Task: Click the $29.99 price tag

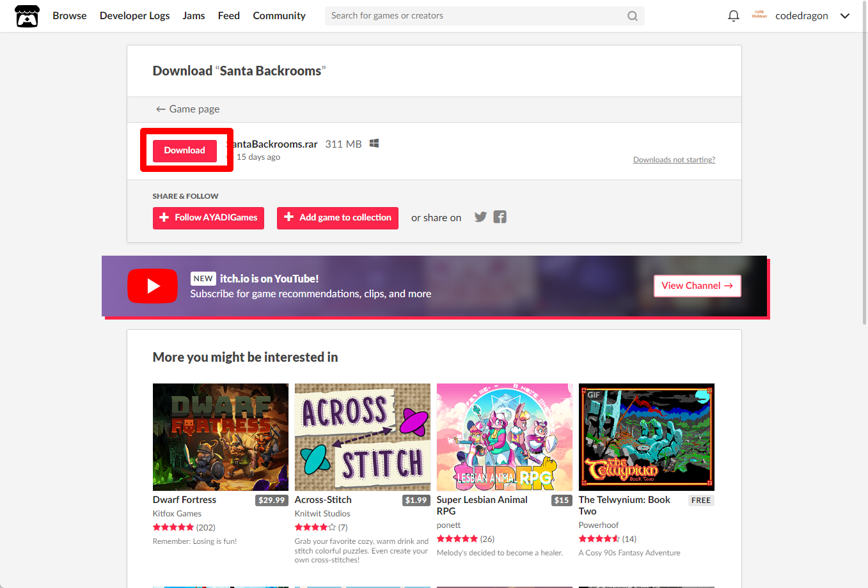Action: pos(272,500)
